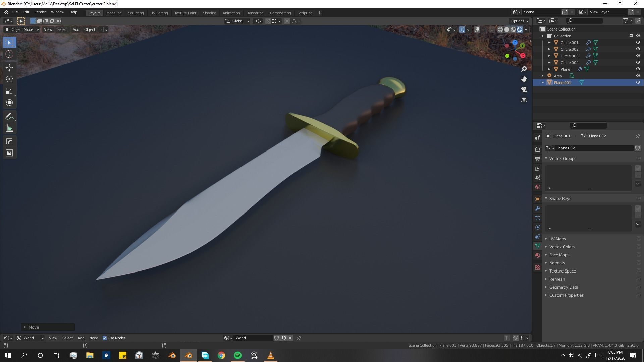Open the World properties tab
This screenshot has height=362, width=644.
pyautogui.click(x=538, y=187)
